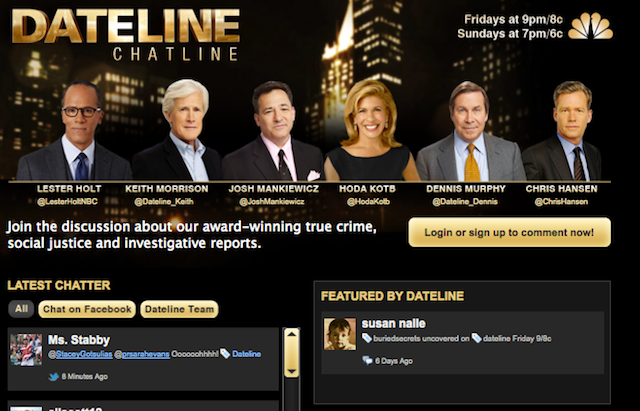Click the NBC peacock logo
Screen dimensions: 640x411
pos(591,26)
